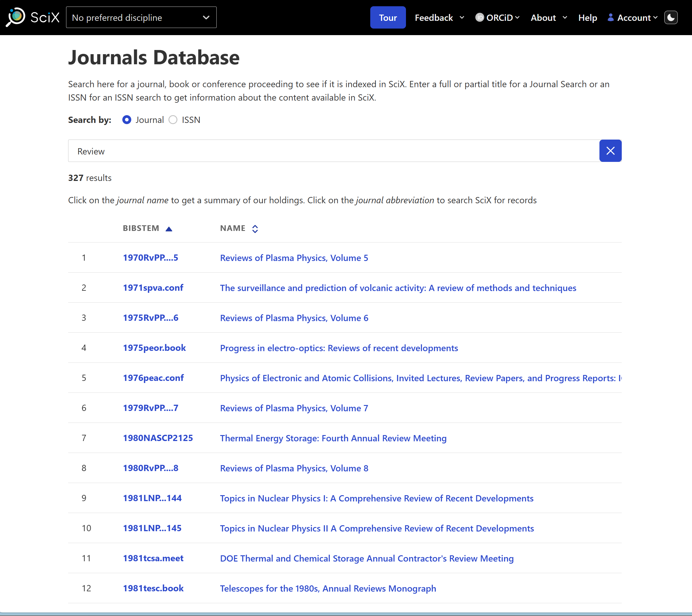Screen dimensions: 692x616
Task: Open bibstem 1979RvPP....7
Action: [x=151, y=408]
